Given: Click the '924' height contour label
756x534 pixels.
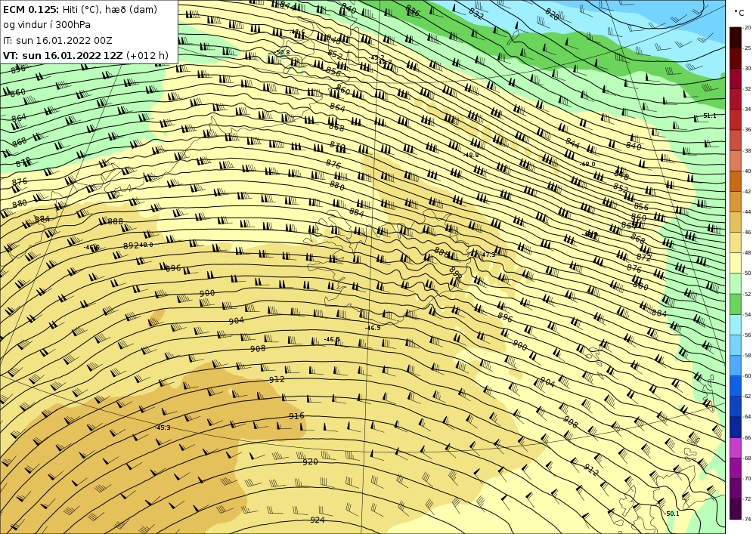Looking at the screenshot, I should tap(318, 520).
